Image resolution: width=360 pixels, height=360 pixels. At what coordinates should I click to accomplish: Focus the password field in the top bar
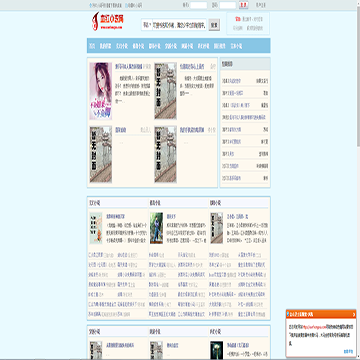click(228, 5)
